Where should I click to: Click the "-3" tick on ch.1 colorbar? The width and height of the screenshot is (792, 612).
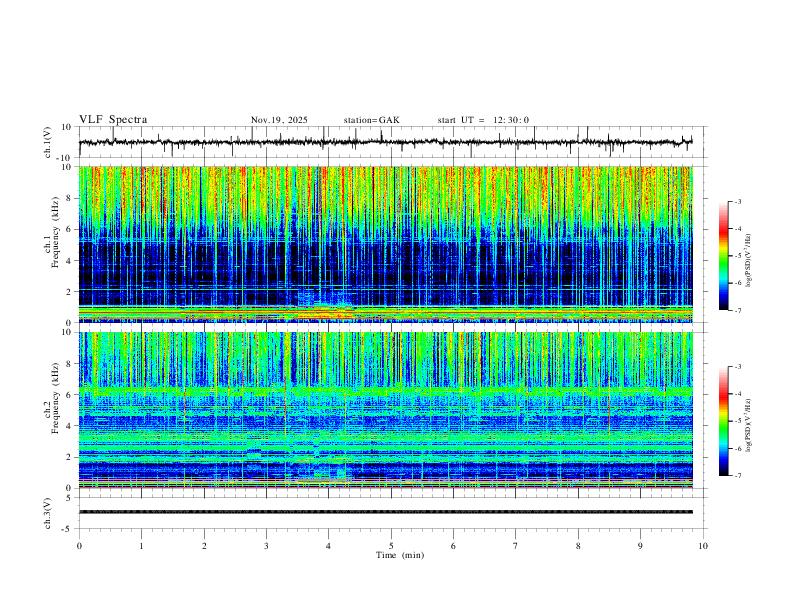click(737, 201)
